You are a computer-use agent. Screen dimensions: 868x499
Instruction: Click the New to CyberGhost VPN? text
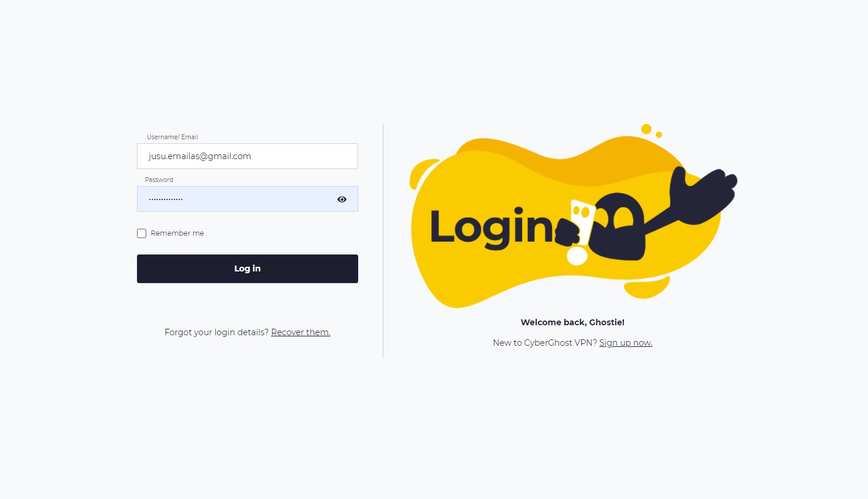pyautogui.click(x=545, y=343)
